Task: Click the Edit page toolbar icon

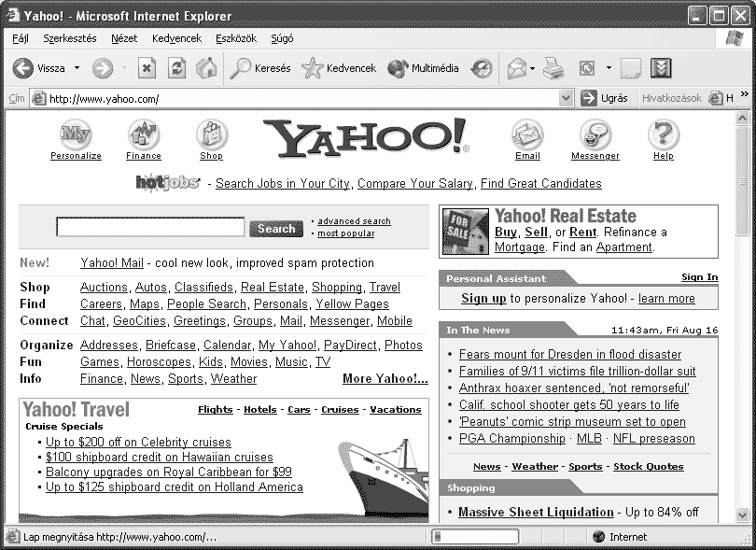Action: coord(587,68)
